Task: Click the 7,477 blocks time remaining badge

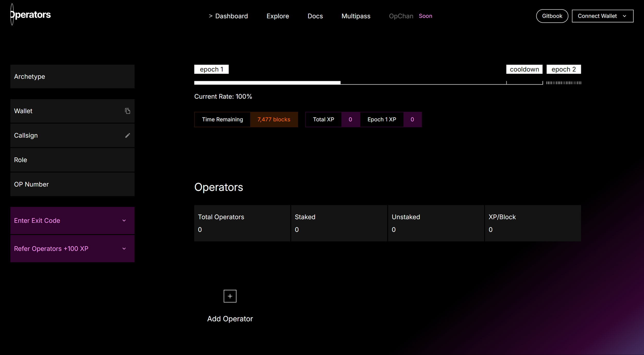Action: point(274,120)
